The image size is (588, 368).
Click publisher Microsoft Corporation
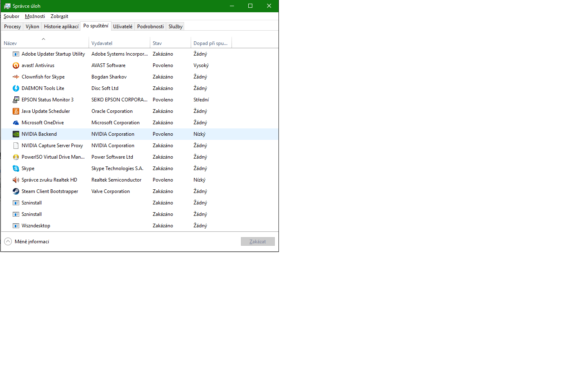(x=116, y=123)
